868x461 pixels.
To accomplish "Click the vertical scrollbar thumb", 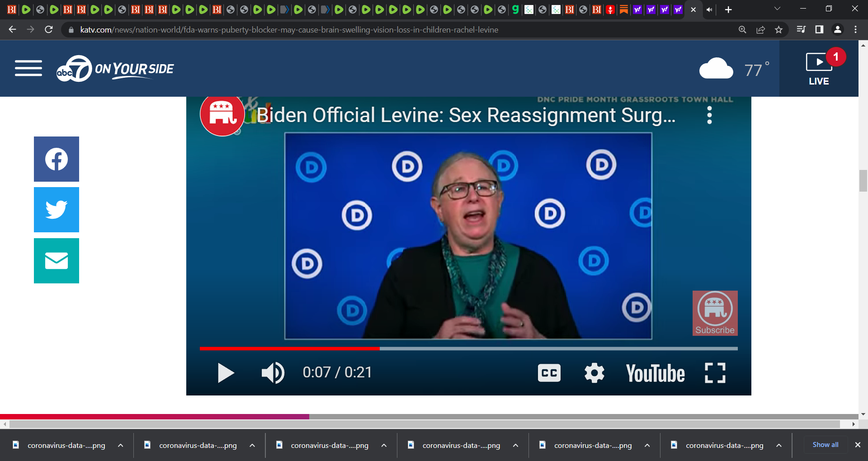I will tap(863, 181).
